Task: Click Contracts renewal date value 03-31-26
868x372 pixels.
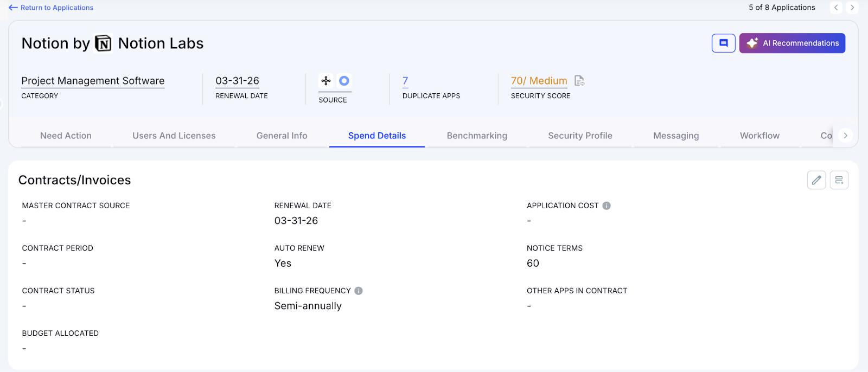Action: tap(296, 221)
